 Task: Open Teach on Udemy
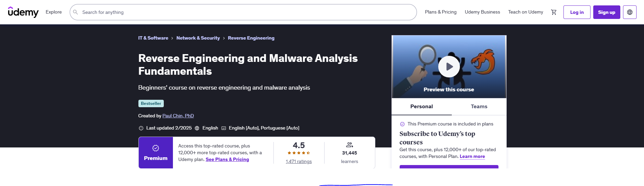[526, 12]
